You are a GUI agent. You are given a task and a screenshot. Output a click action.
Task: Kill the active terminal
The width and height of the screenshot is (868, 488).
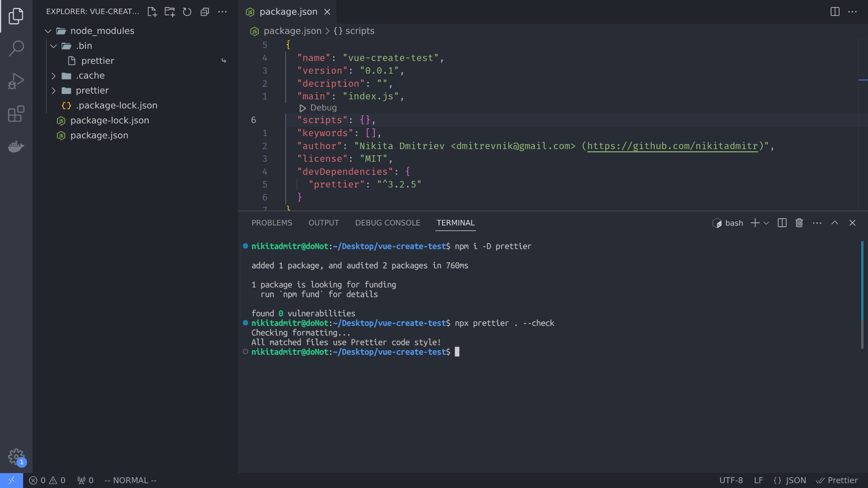tap(799, 223)
